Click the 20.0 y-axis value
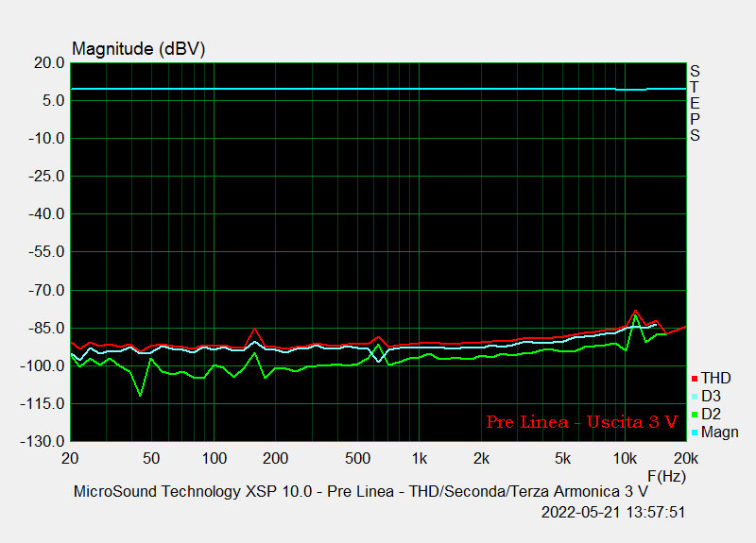Screen dimensions: 756x543 tap(49, 62)
